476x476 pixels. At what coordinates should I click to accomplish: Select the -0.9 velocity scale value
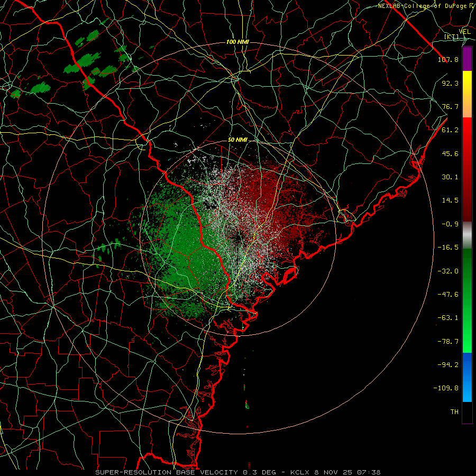click(x=450, y=224)
